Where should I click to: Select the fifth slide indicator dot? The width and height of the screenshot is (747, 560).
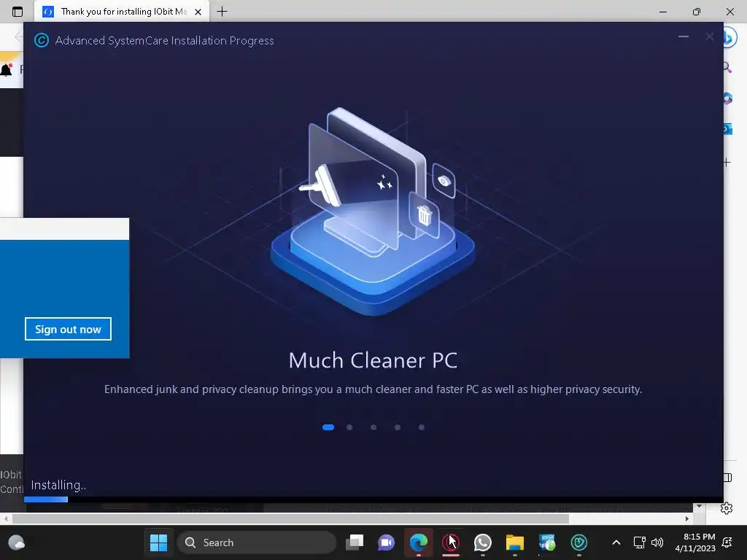(422, 427)
